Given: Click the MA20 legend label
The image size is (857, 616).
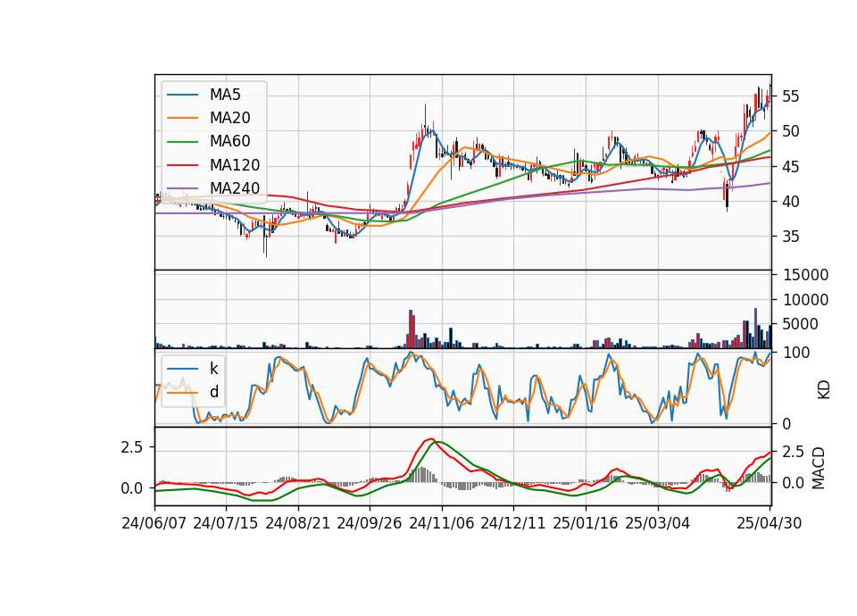Looking at the screenshot, I should [230, 118].
